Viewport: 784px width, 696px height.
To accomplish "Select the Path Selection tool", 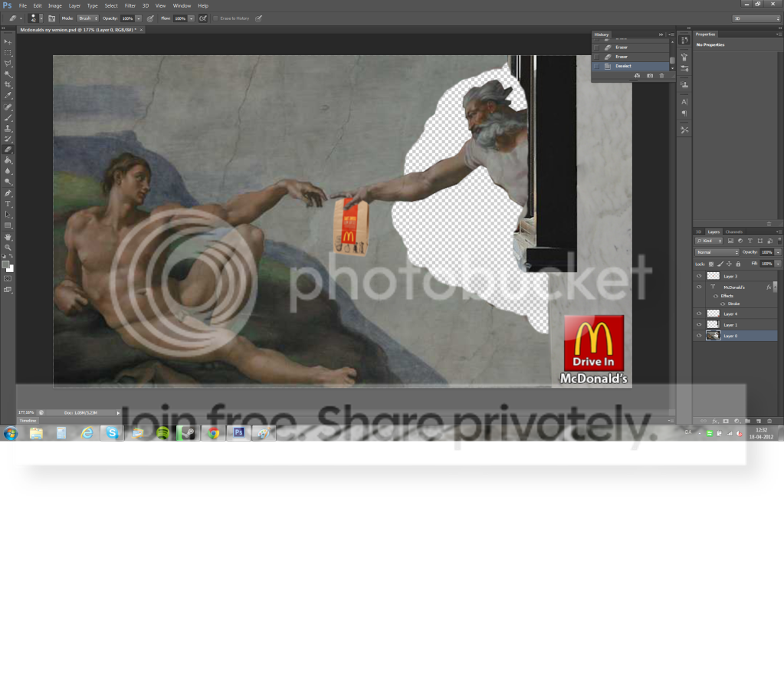I will (x=8, y=215).
